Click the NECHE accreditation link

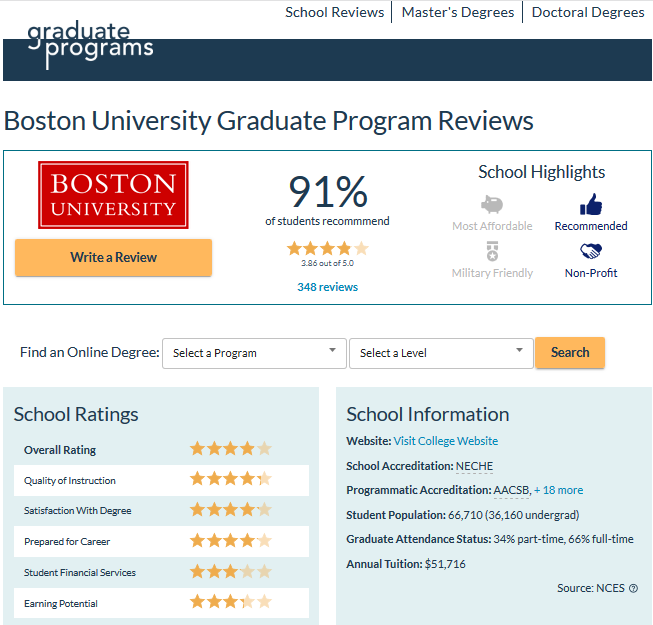pos(474,466)
